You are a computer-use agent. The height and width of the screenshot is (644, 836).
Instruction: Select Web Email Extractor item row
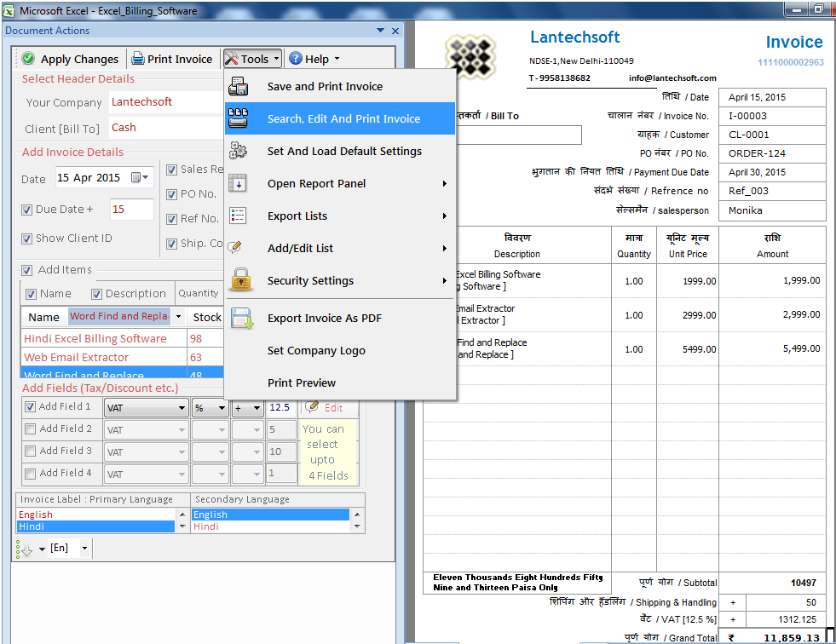pyautogui.click(x=122, y=357)
